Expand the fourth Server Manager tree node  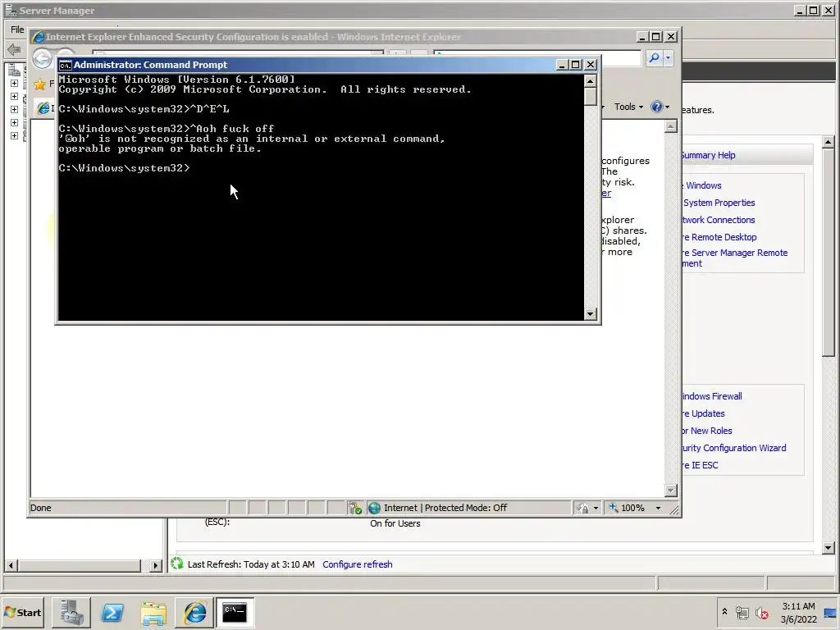(15, 123)
